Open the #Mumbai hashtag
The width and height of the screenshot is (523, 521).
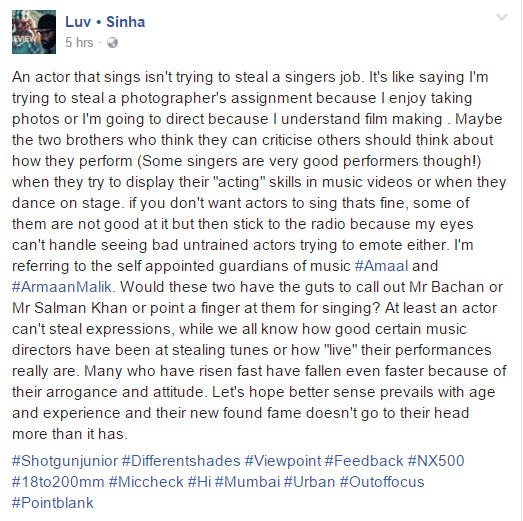click(x=247, y=482)
